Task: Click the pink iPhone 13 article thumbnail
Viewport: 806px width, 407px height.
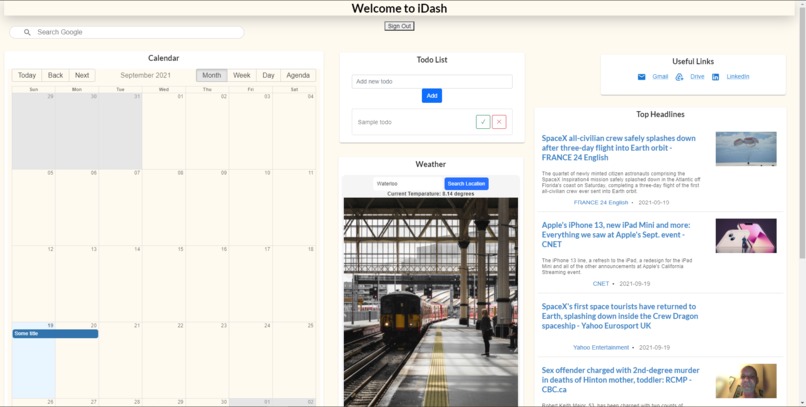Action: 746,236
